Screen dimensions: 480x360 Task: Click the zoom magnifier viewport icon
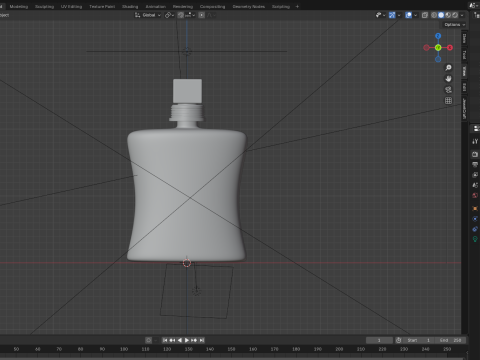coord(448,68)
